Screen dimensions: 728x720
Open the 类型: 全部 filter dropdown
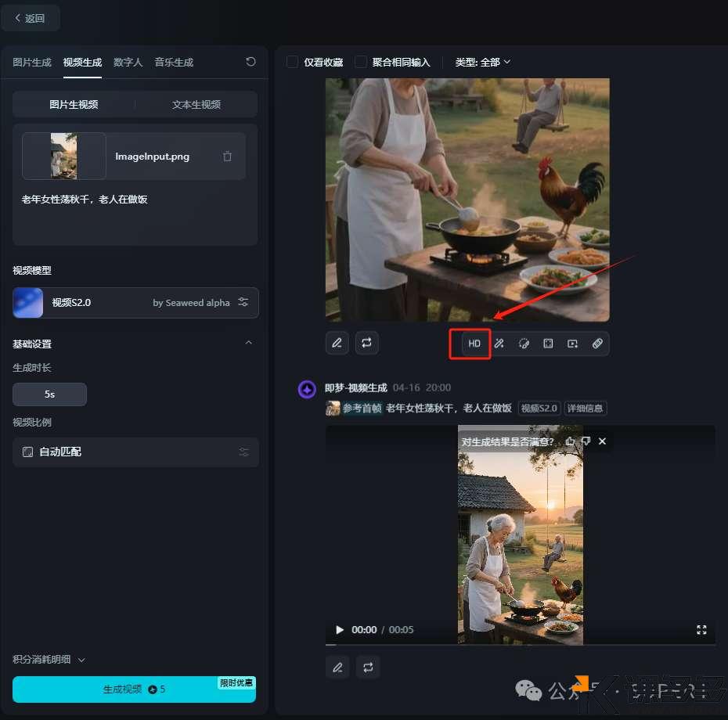(482, 62)
